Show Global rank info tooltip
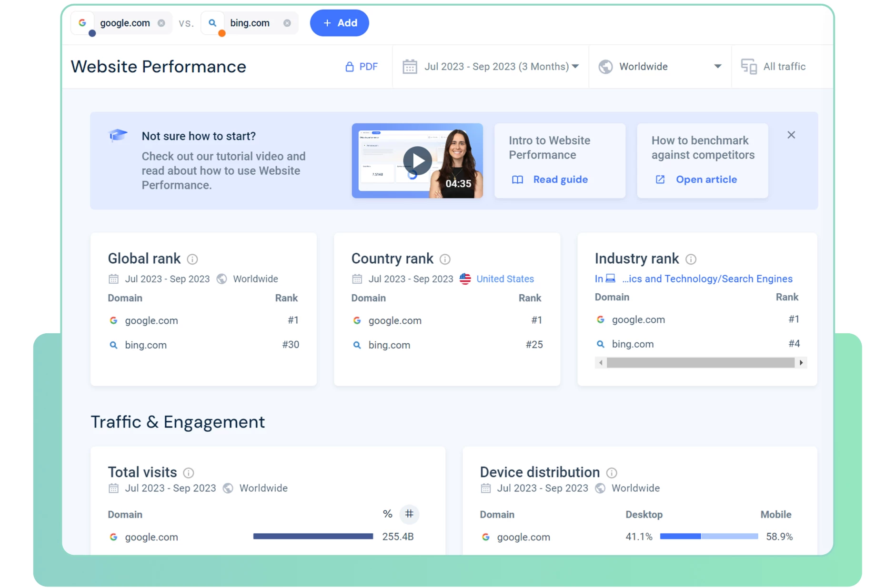 [192, 259]
